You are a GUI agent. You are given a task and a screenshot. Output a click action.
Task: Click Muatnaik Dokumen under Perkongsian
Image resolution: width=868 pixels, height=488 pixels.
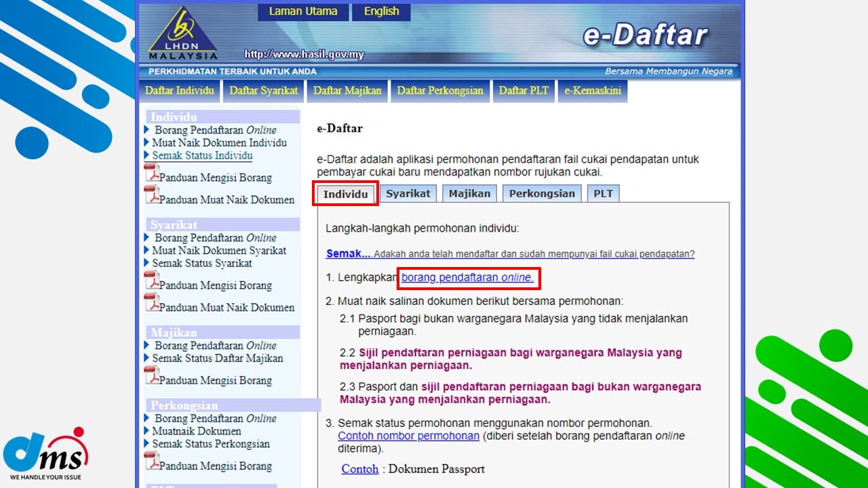197,431
